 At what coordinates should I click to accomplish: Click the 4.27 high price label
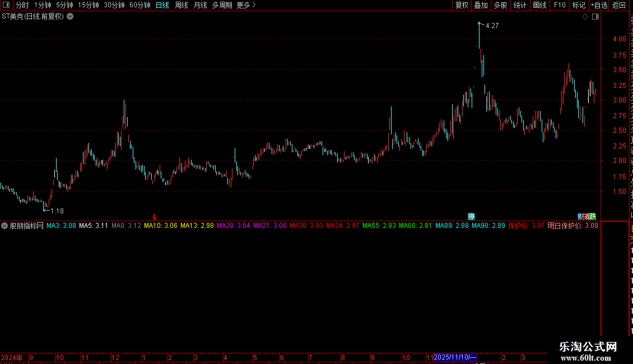point(492,26)
